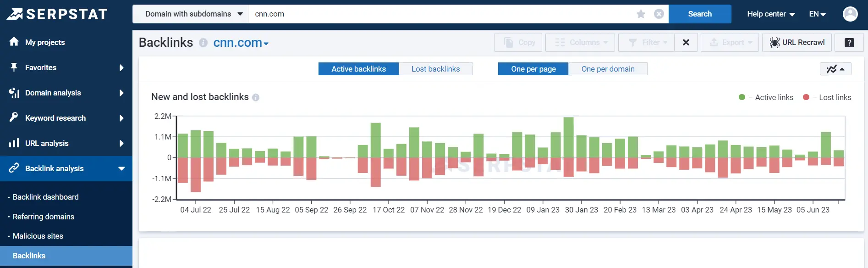
Task: Clear the search field with X icon
Action: click(659, 14)
